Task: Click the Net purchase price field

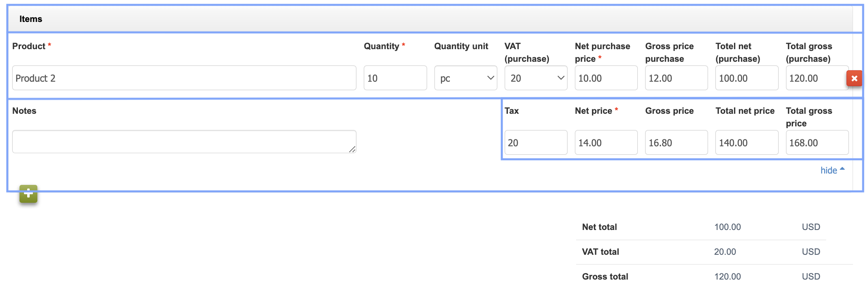Action: 606,78
